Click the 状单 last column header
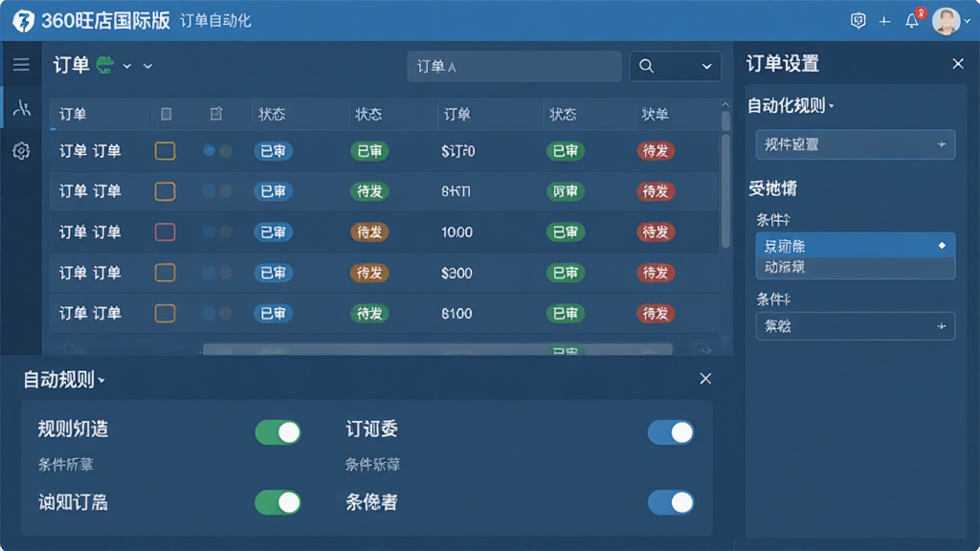 point(655,115)
